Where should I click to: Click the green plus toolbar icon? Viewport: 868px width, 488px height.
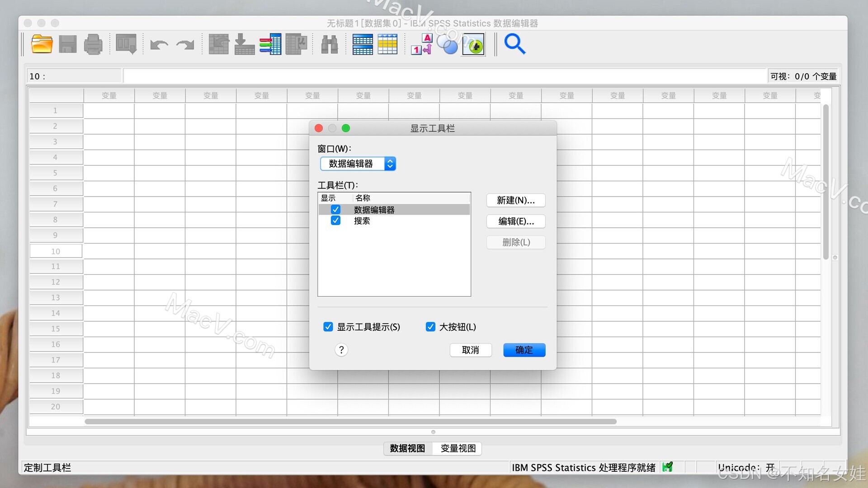[473, 45]
